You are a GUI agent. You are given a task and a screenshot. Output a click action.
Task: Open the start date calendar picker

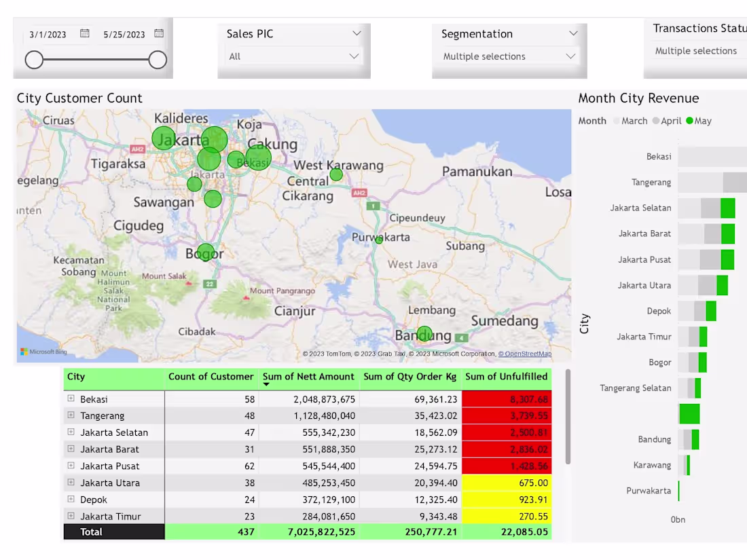pyautogui.click(x=85, y=33)
